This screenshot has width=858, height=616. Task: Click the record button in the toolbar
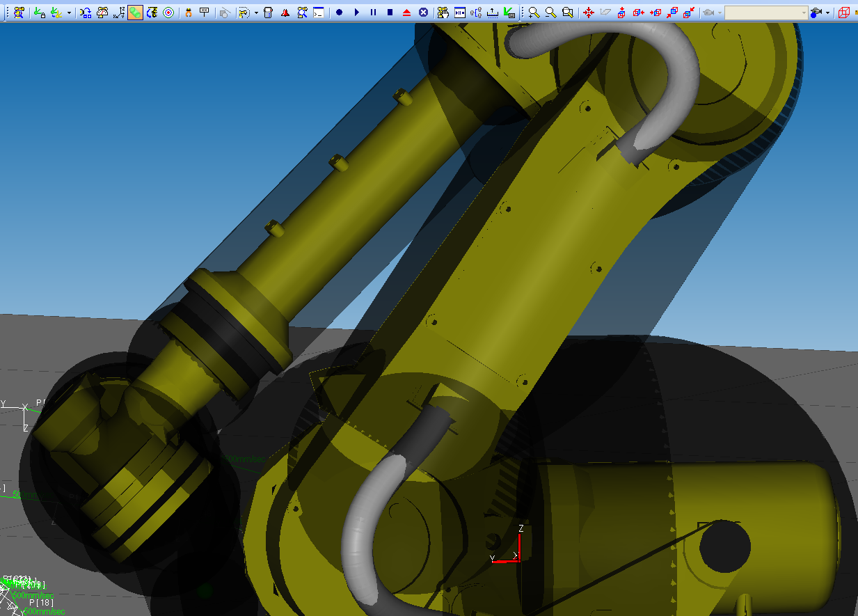click(x=339, y=13)
